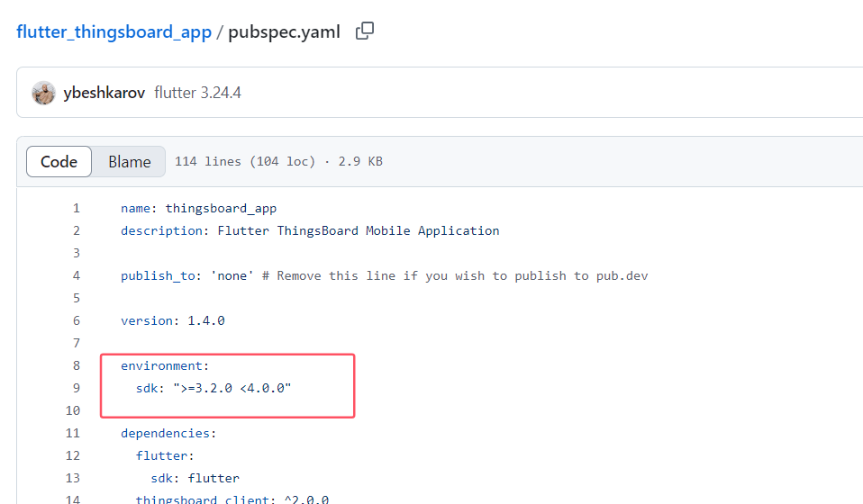This screenshot has width=863, height=504.
Task: Select line number 2
Action: tap(77, 230)
